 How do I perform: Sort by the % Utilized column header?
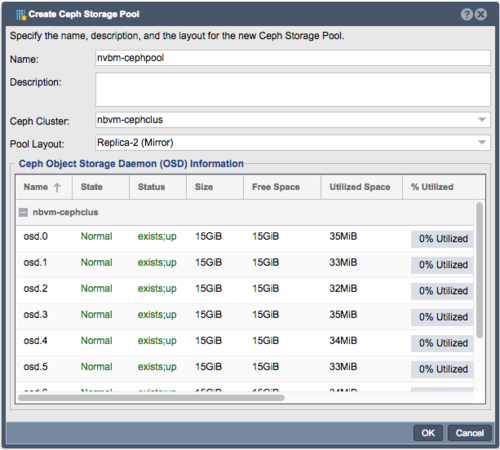[x=444, y=187]
